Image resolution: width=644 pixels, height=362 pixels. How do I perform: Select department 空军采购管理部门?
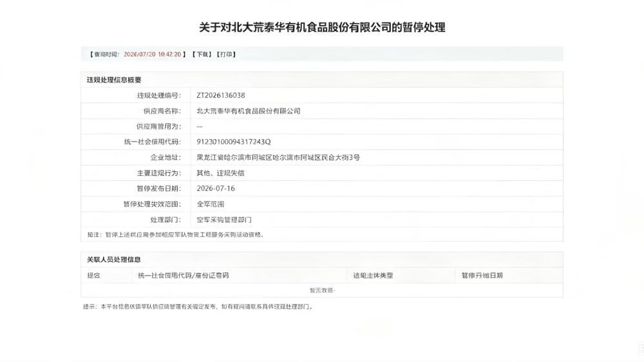[224, 220]
